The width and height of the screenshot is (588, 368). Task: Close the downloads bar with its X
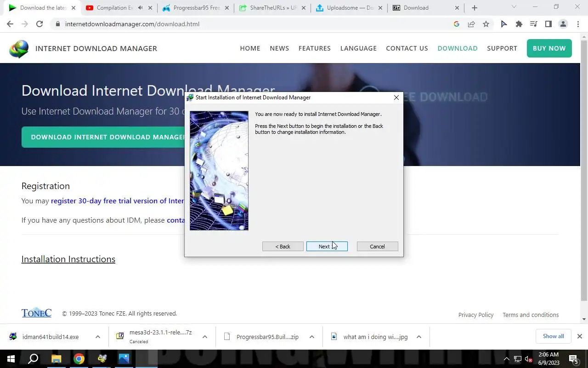(580, 336)
